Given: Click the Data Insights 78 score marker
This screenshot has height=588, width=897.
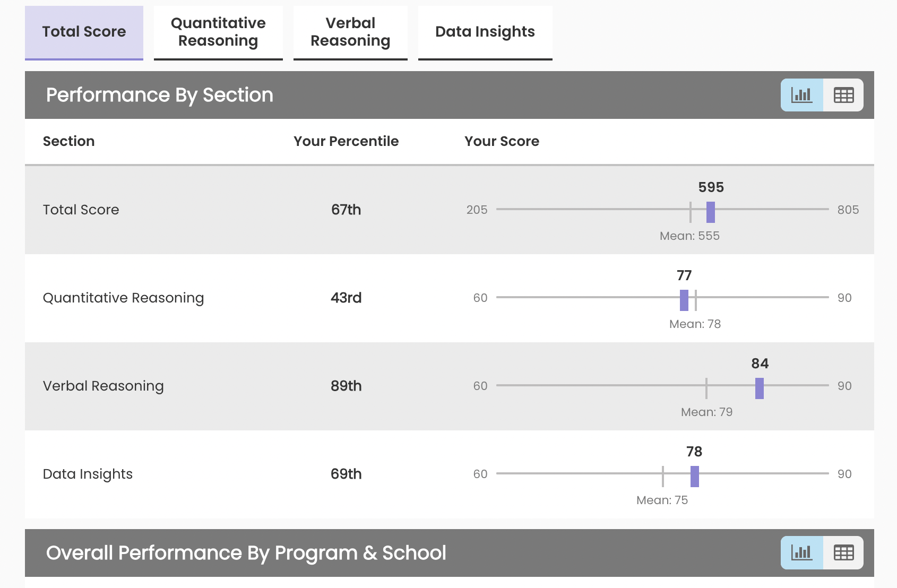Looking at the screenshot, I should click(695, 477).
